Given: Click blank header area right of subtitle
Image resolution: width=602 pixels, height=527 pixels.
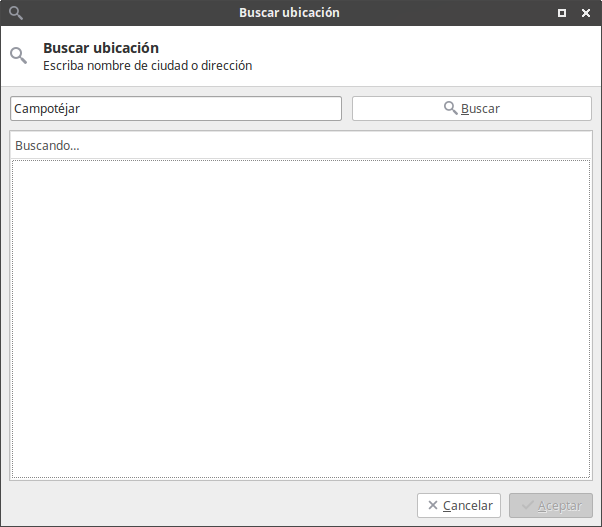Looking at the screenshot, I should click(x=430, y=58).
